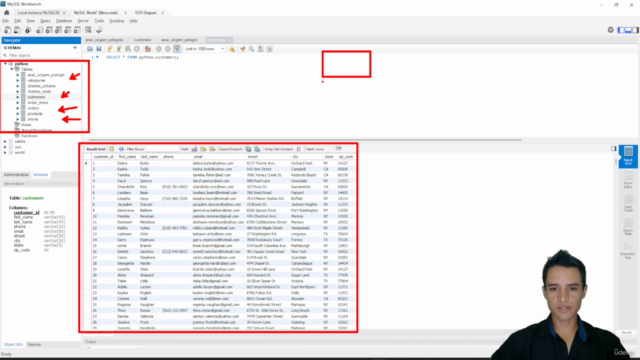Open Preferences gear icon at top right
Image resolution: width=640 pixels, height=360 pixels.
pyautogui.click(x=611, y=30)
